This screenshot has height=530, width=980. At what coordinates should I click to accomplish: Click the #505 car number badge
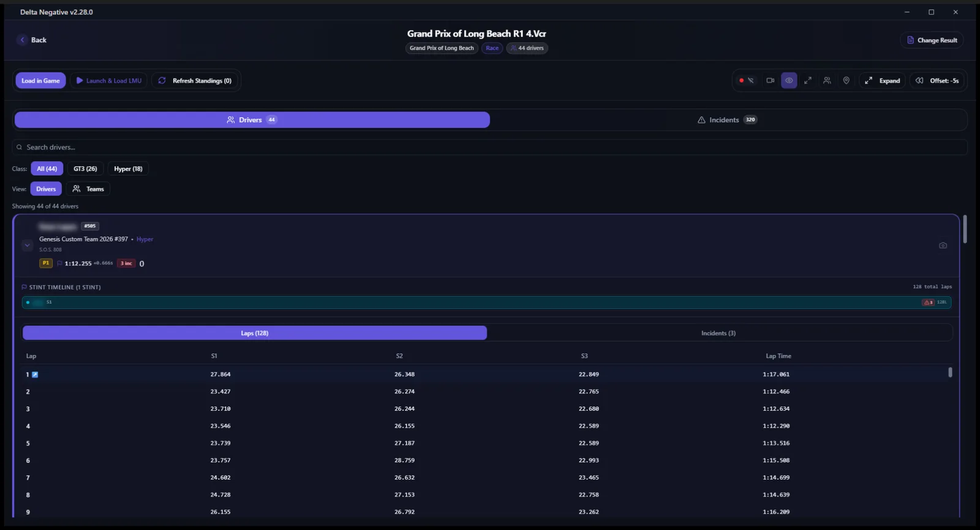[90, 226]
